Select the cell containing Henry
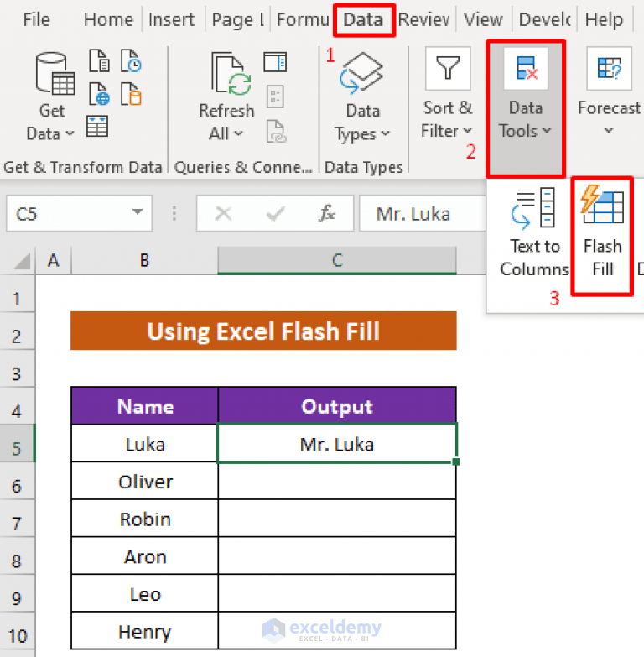Screen dimensions: 644x657 pyautogui.click(x=145, y=631)
